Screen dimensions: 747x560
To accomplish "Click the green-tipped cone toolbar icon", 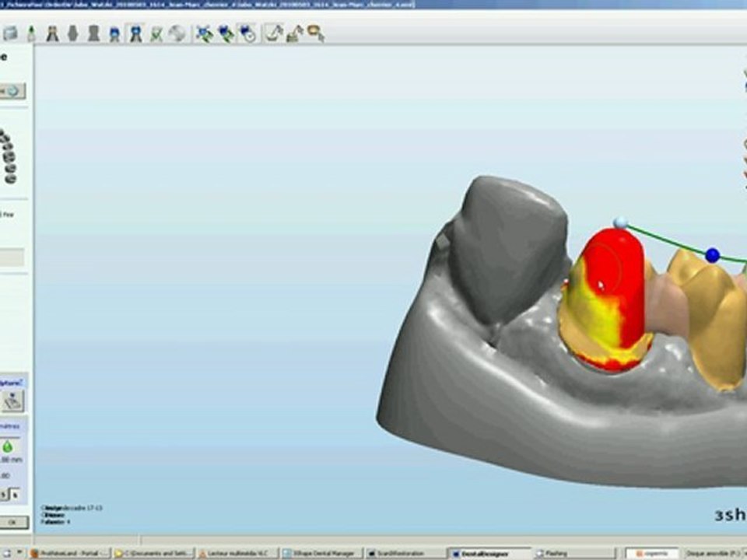I will (31, 33).
